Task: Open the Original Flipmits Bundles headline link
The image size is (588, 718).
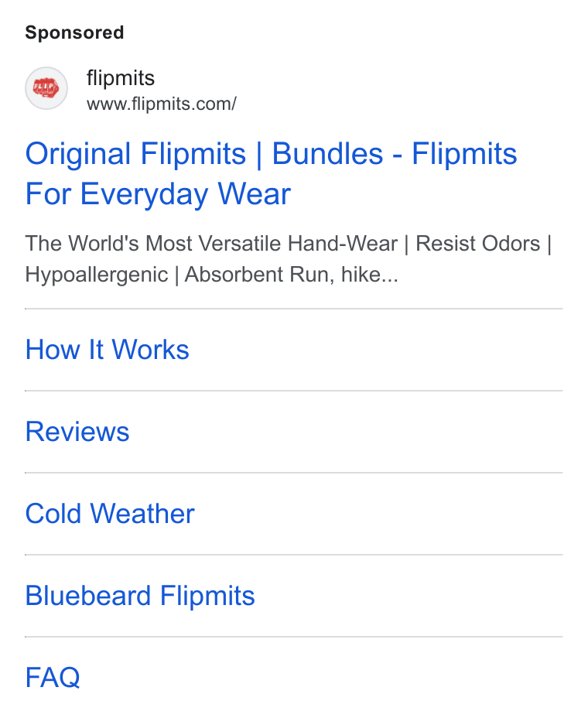Action: coord(271,173)
